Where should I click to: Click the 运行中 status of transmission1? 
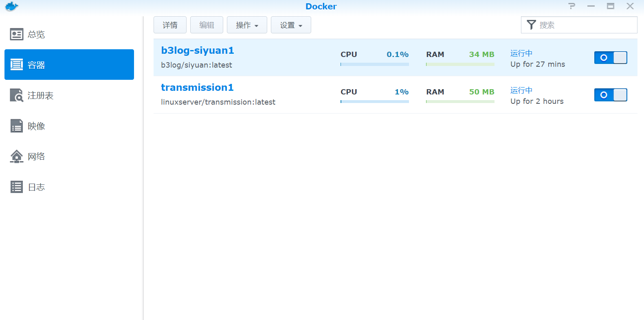coord(521,90)
